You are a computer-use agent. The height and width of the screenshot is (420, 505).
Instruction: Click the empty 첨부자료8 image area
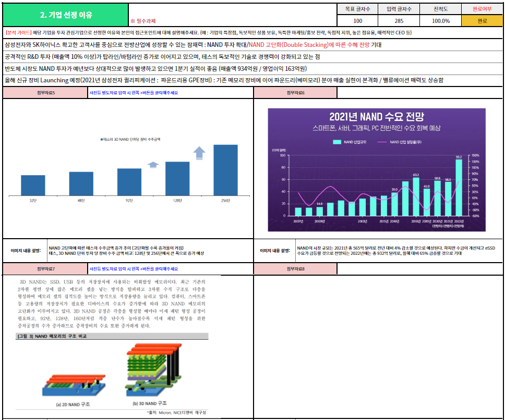[x=378, y=347]
